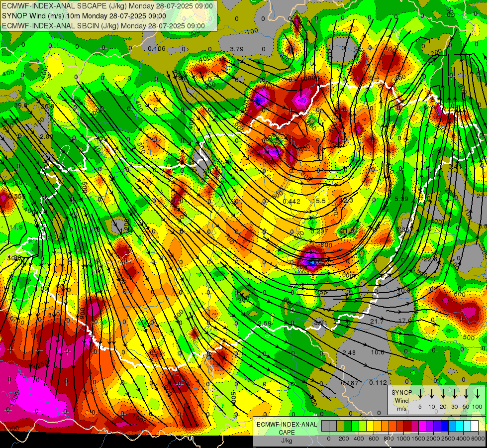Screen dimensions: 487x448
Task: Click the 1250 contour label on the map
Action: [x=41, y=365]
